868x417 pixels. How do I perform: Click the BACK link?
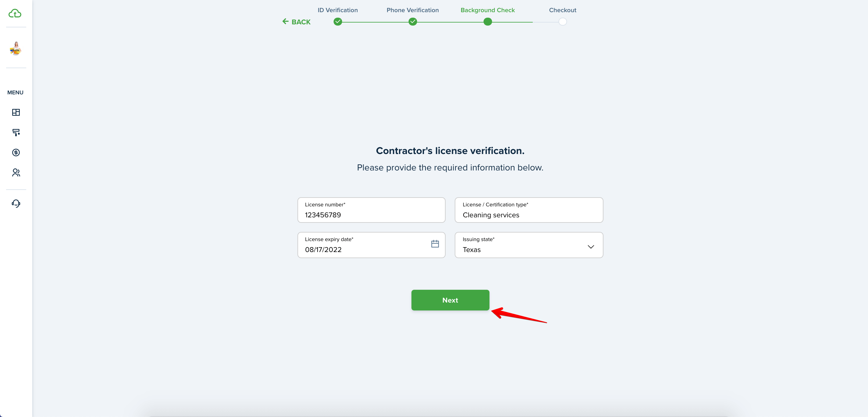297,22
